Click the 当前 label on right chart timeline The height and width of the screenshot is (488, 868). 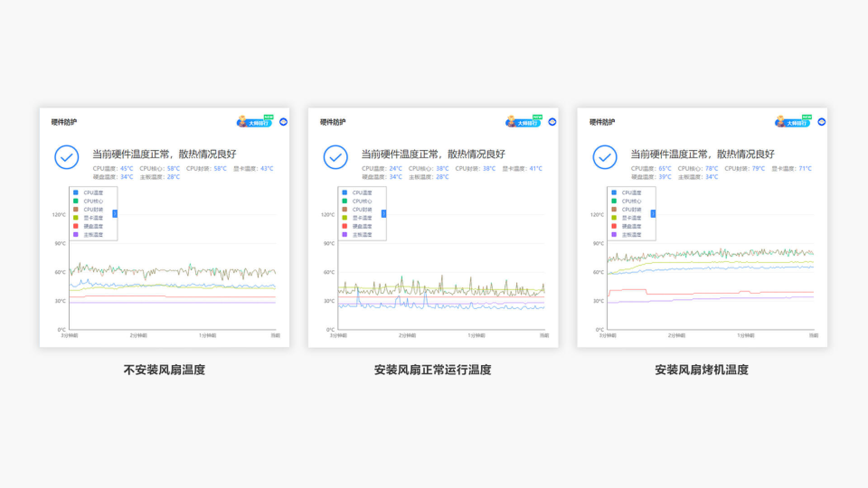[813, 336]
